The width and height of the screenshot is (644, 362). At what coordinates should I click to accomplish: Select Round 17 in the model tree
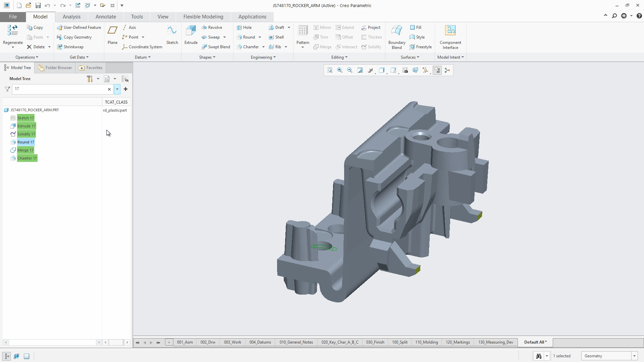(x=26, y=142)
